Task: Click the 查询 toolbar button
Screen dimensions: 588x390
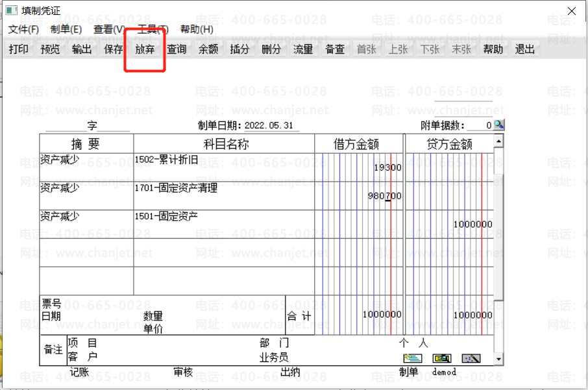Action: 177,49
